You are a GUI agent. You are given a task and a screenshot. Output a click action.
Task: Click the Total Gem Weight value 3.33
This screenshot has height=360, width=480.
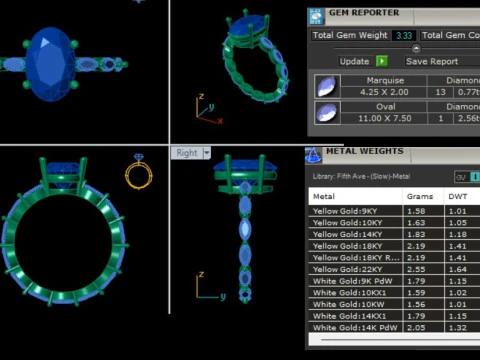click(404, 35)
